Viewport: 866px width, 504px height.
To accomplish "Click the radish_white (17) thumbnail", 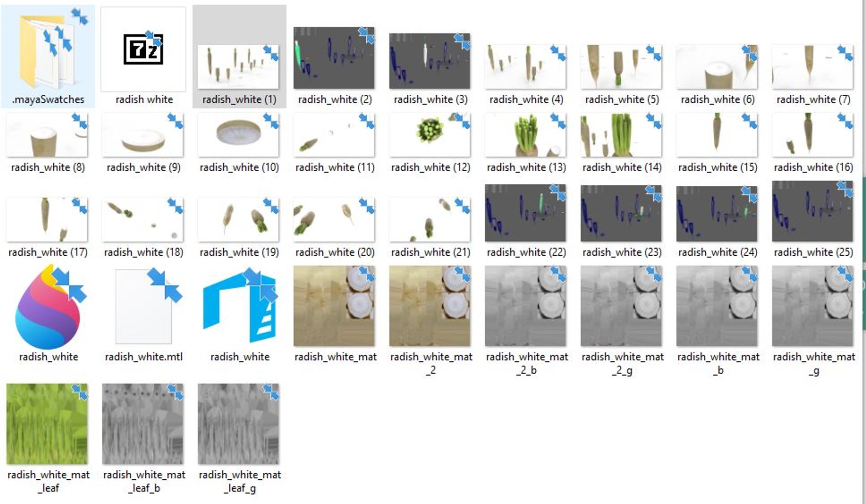I will tap(47, 219).
